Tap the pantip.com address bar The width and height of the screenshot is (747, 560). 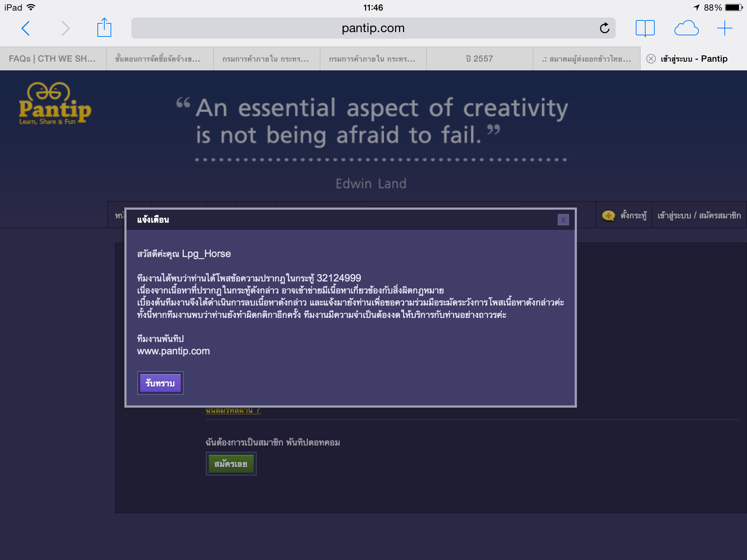(373, 28)
